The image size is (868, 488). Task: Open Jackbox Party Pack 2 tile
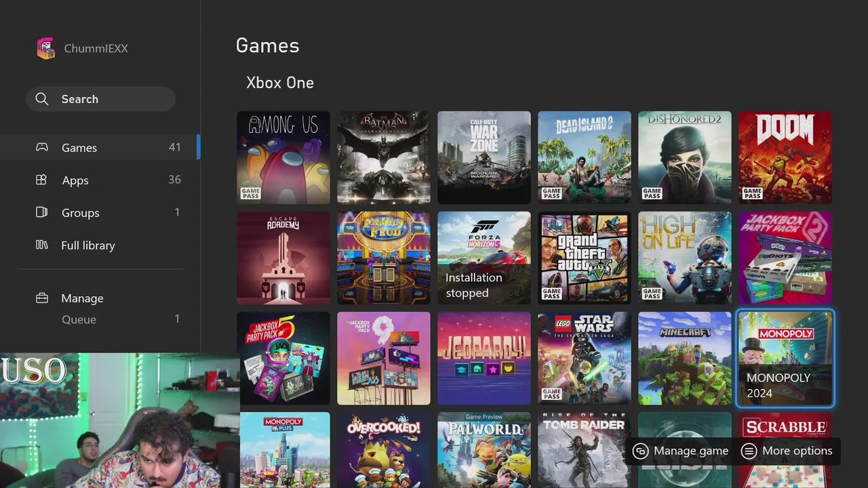tap(785, 258)
